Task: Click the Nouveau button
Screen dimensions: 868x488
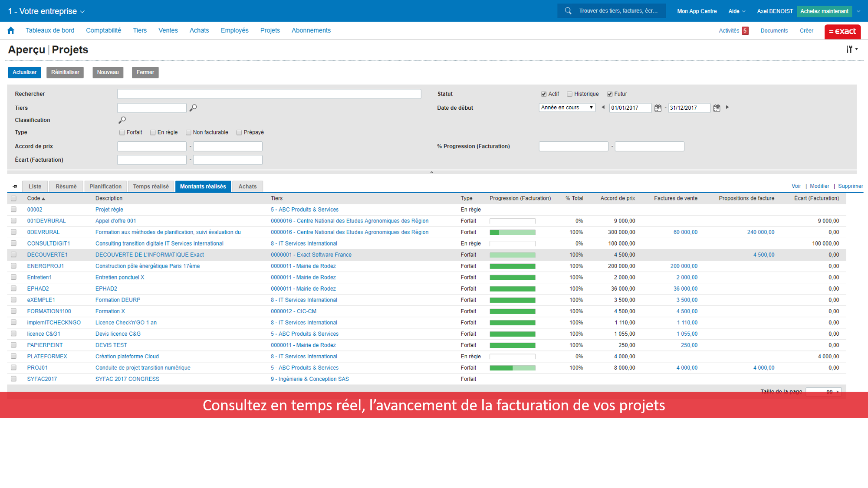Action: (x=107, y=72)
